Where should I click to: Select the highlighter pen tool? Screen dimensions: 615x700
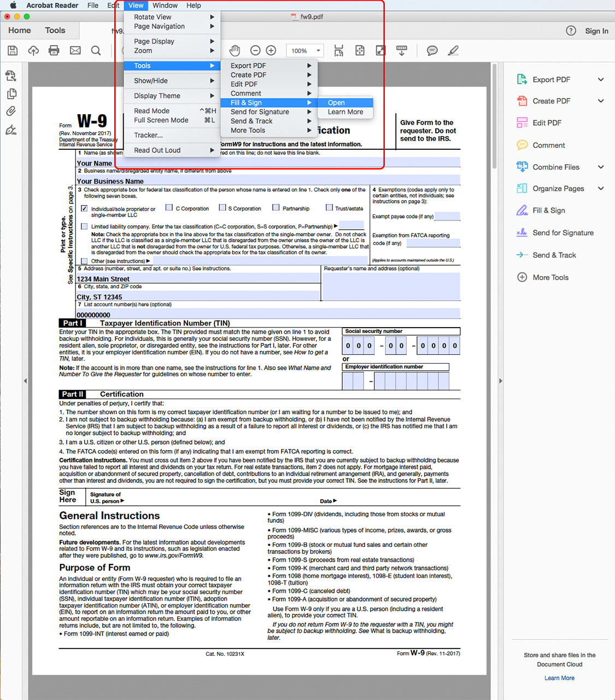(x=453, y=51)
